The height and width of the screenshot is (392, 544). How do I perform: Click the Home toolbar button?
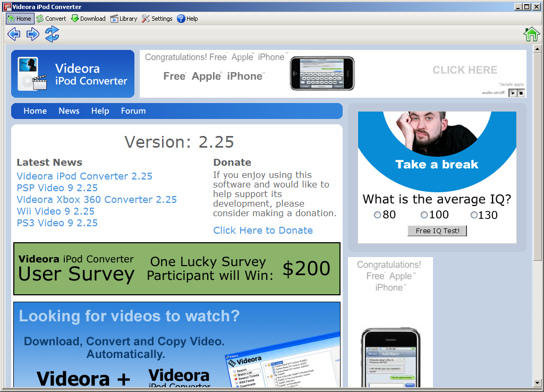(20, 19)
